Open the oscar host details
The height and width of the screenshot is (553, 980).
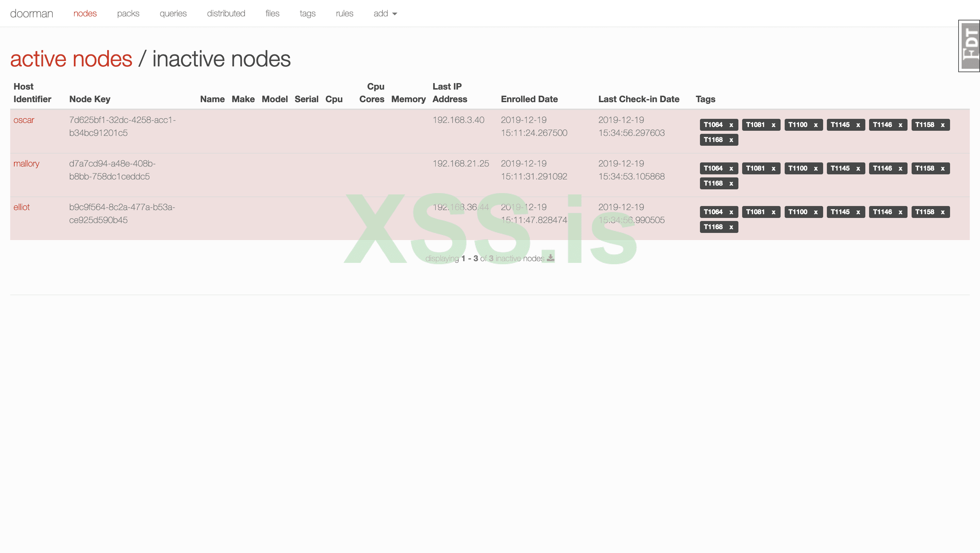tap(23, 120)
